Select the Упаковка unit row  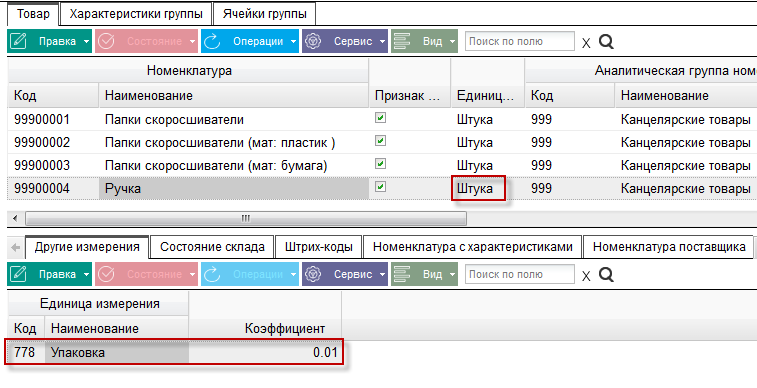(174, 352)
